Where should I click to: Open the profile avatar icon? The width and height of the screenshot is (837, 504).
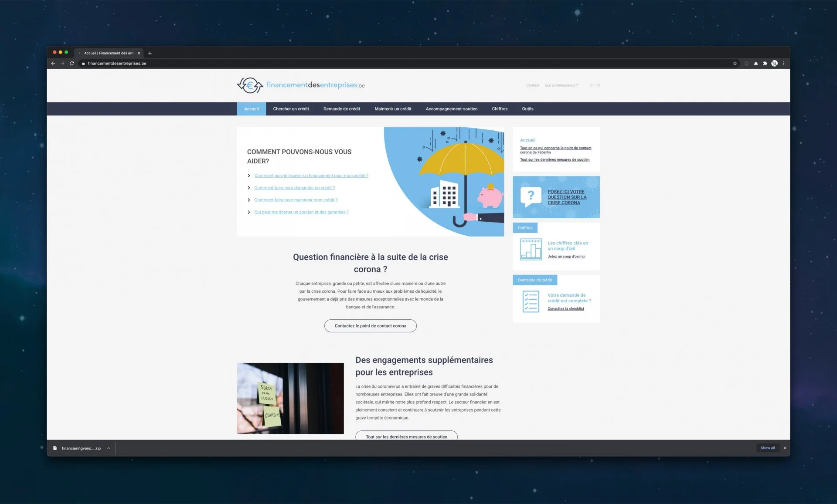[x=774, y=63]
